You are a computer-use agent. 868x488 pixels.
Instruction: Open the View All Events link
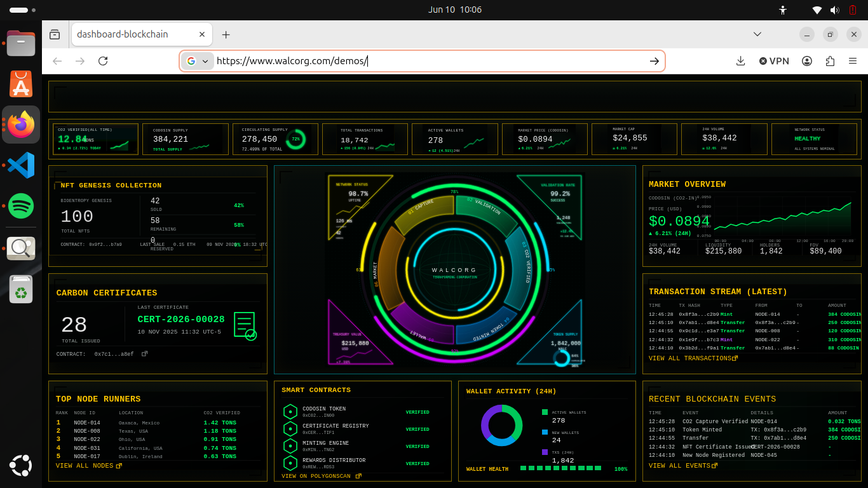point(683,466)
